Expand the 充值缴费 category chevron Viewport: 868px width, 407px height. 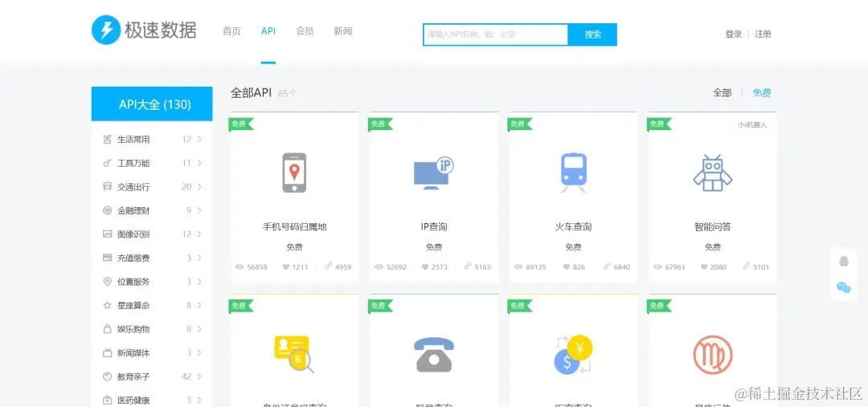tap(199, 258)
